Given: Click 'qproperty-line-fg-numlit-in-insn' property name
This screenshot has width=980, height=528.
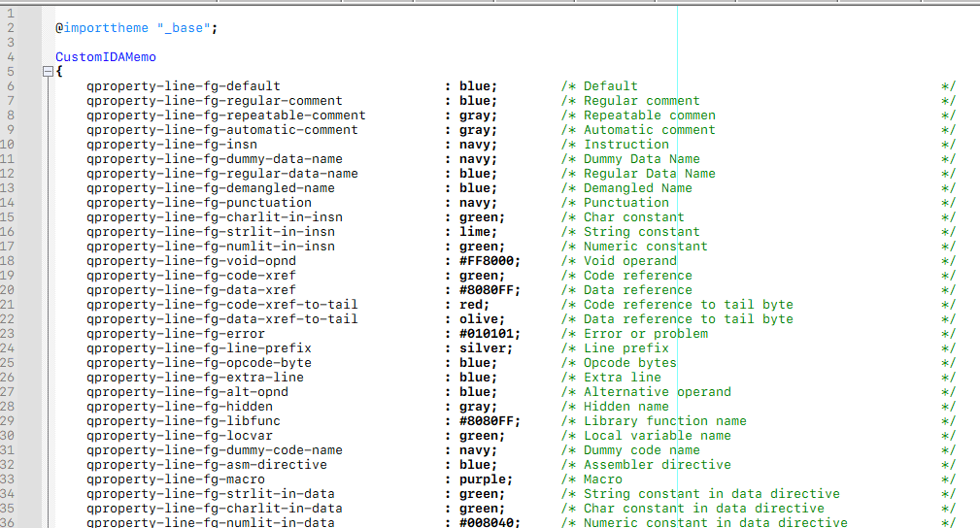Looking at the screenshot, I should [211, 247].
